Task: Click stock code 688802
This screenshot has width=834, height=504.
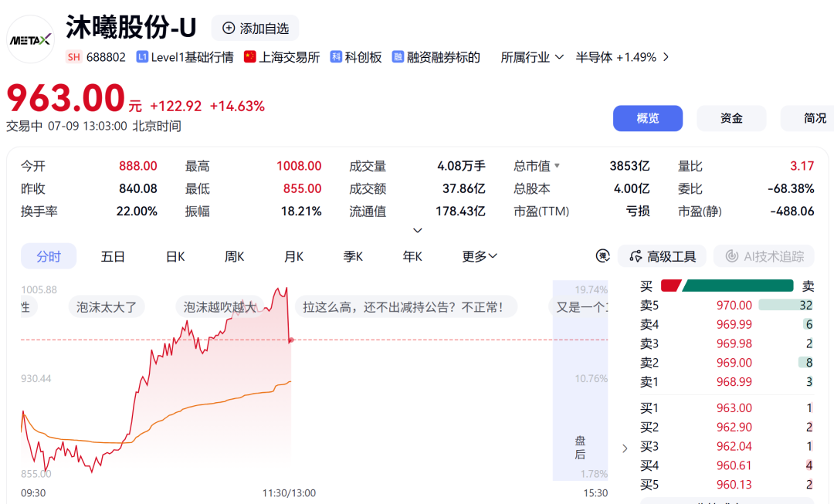Action: pos(106,57)
